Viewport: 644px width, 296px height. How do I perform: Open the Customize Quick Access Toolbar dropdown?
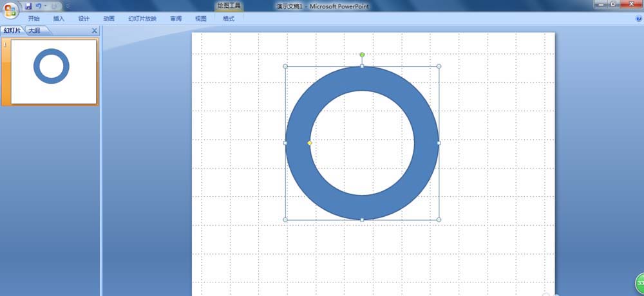pyautogui.click(x=68, y=6)
